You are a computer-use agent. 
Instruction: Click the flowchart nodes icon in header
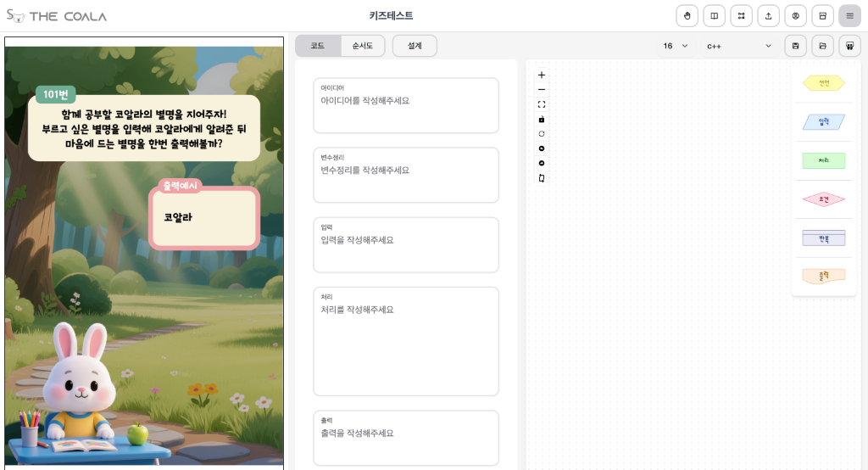[741, 16]
